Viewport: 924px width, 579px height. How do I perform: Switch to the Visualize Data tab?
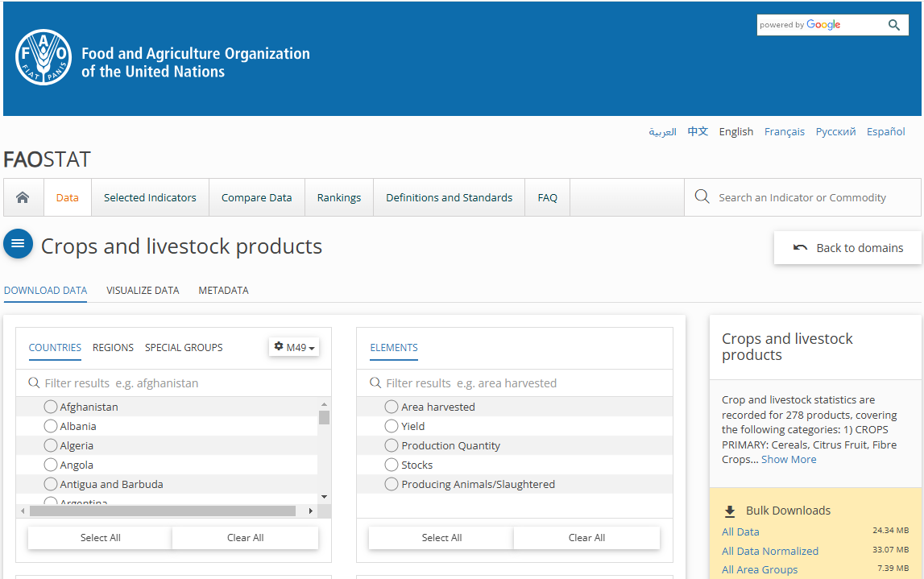coord(143,290)
